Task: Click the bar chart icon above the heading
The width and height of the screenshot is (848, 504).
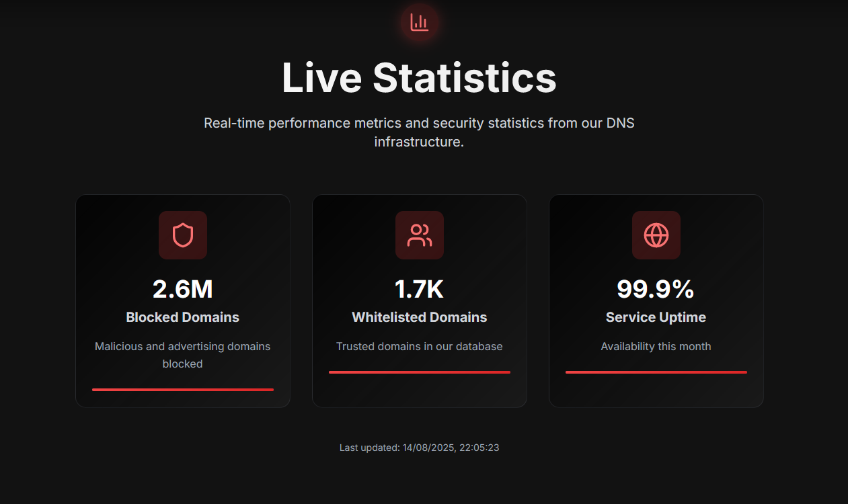Action: (420, 23)
